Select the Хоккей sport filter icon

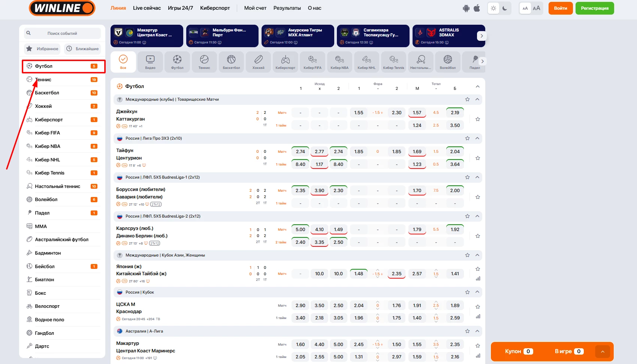(258, 62)
